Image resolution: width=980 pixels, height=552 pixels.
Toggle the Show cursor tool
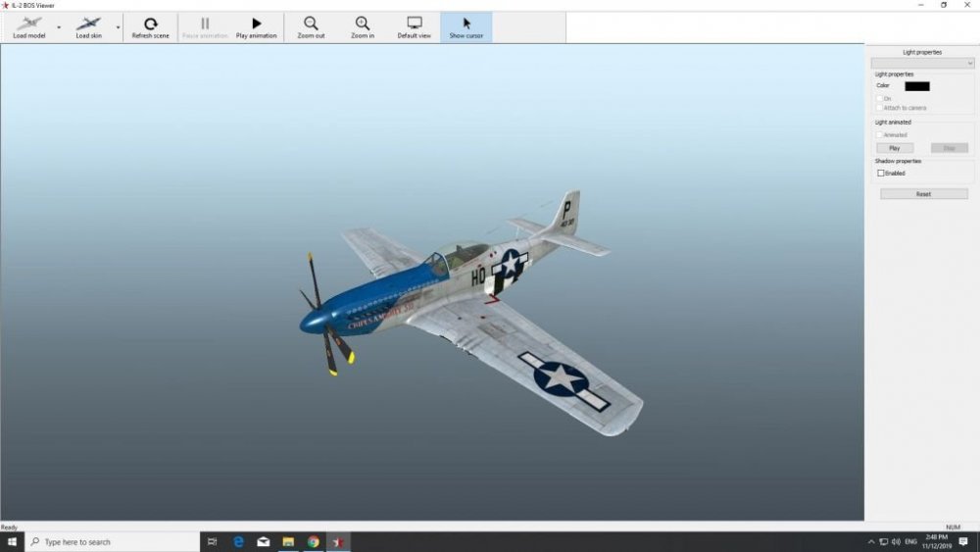click(x=466, y=27)
